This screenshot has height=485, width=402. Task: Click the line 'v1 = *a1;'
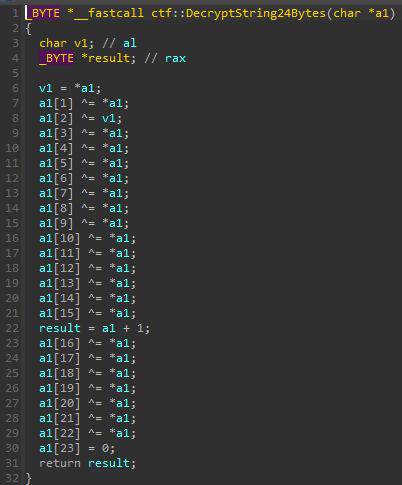click(70, 88)
